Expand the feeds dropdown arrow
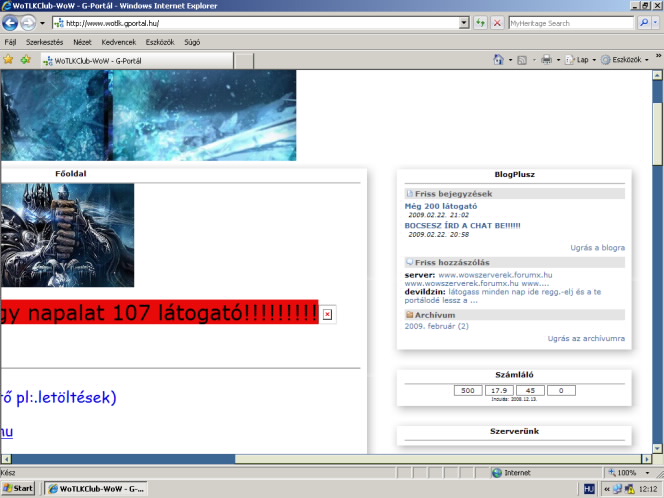Screen dimensions: 664x498 (534, 60)
